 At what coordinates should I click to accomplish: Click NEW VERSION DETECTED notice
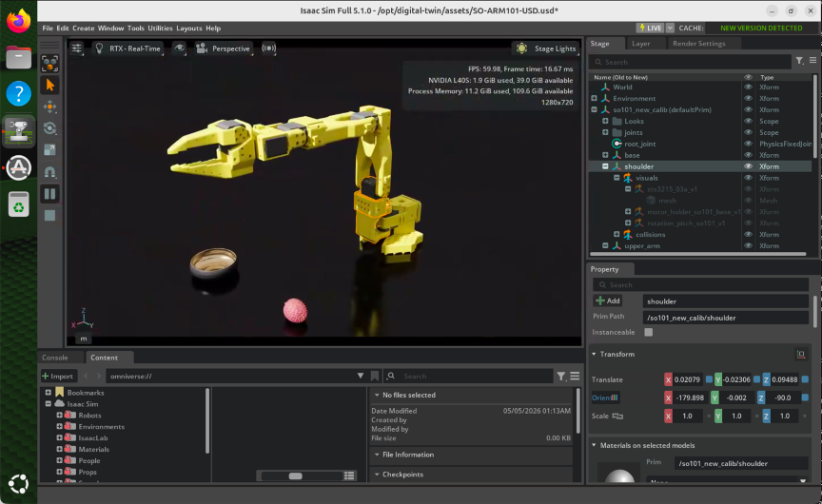[x=761, y=29]
